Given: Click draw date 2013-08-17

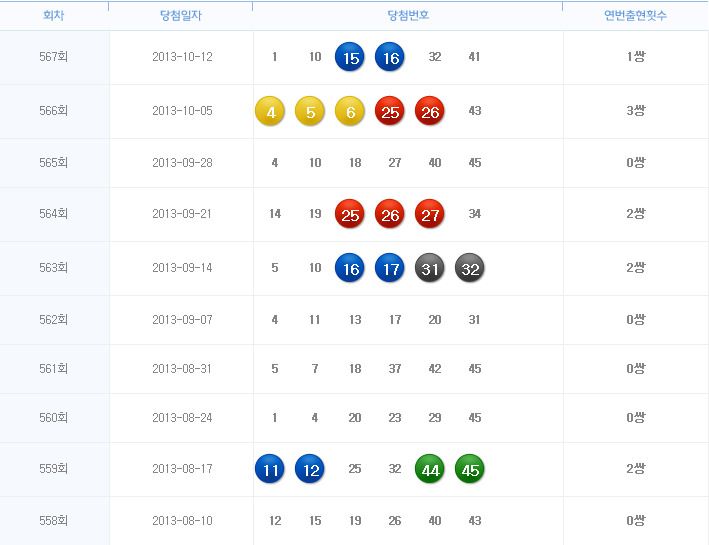Looking at the screenshot, I should [x=182, y=469].
